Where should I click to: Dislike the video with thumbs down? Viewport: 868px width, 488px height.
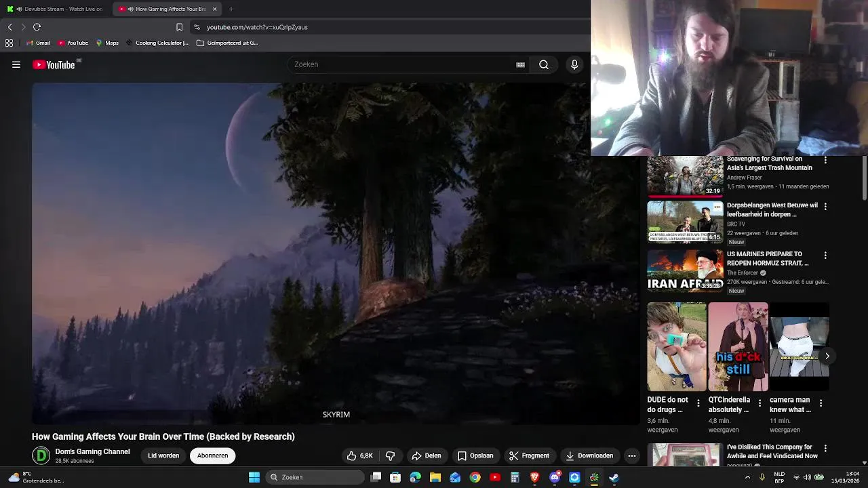coord(390,455)
